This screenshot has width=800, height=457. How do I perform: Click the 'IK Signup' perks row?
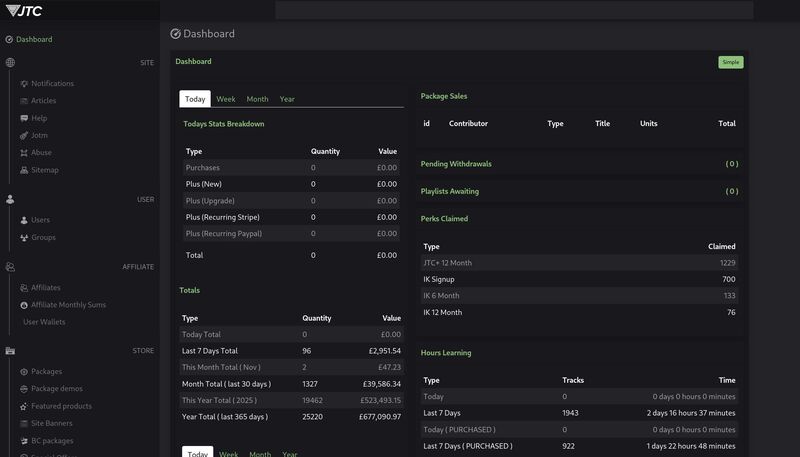coord(579,279)
